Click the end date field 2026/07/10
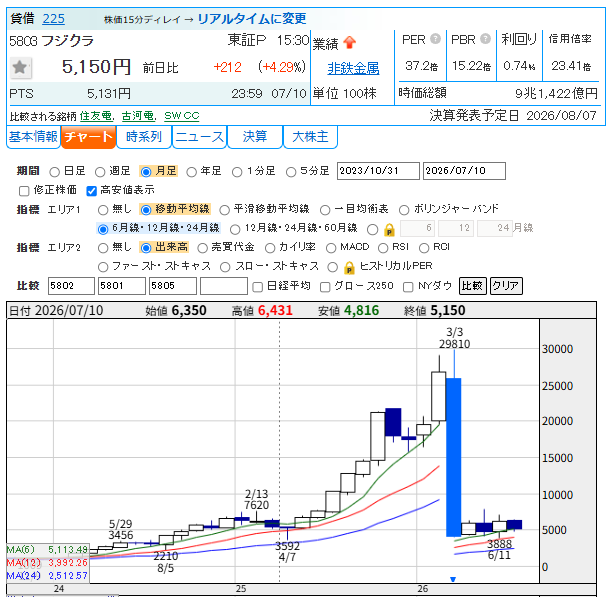The width and height of the screenshot is (608, 597). tap(464, 171)
